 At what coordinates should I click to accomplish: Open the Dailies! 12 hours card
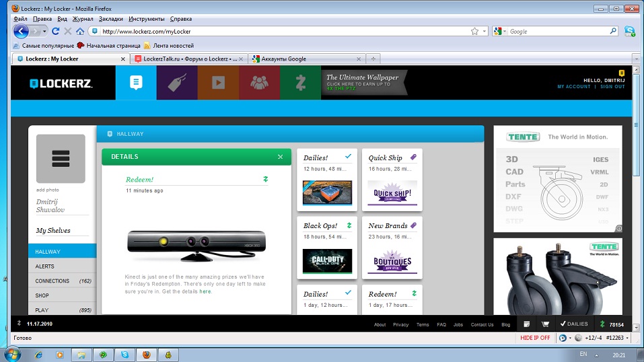(x=327, y=180)
